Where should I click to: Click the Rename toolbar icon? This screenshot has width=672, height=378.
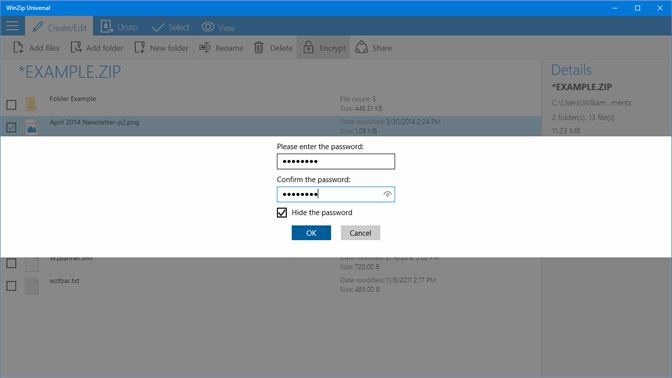204,48
